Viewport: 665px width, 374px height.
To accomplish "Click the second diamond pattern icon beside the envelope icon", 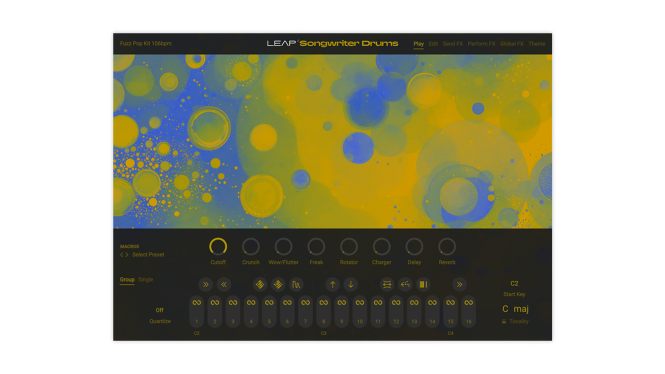I will (x=278, y=285).
